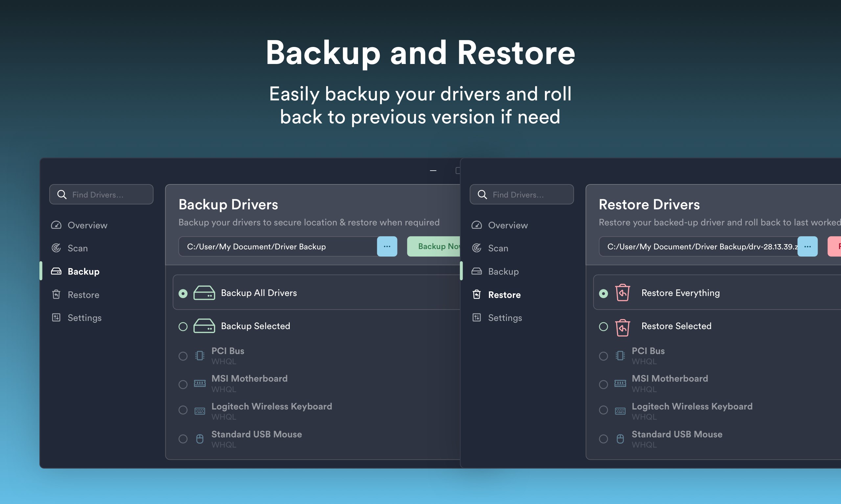Click the motherboard icon next to MSI Motherboard
The width and height of the screenshot is (841, 504).
pyautogui.click(x=200, y=384)
